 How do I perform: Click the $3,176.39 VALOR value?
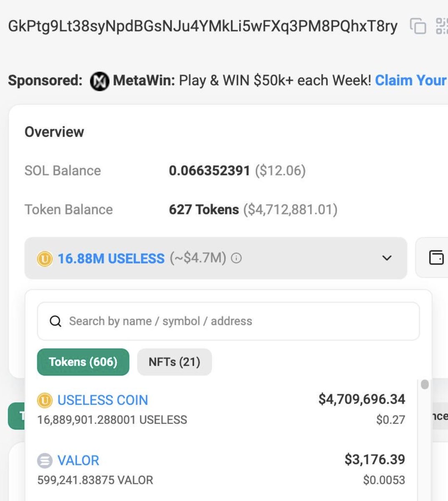(x=375, y=459)
